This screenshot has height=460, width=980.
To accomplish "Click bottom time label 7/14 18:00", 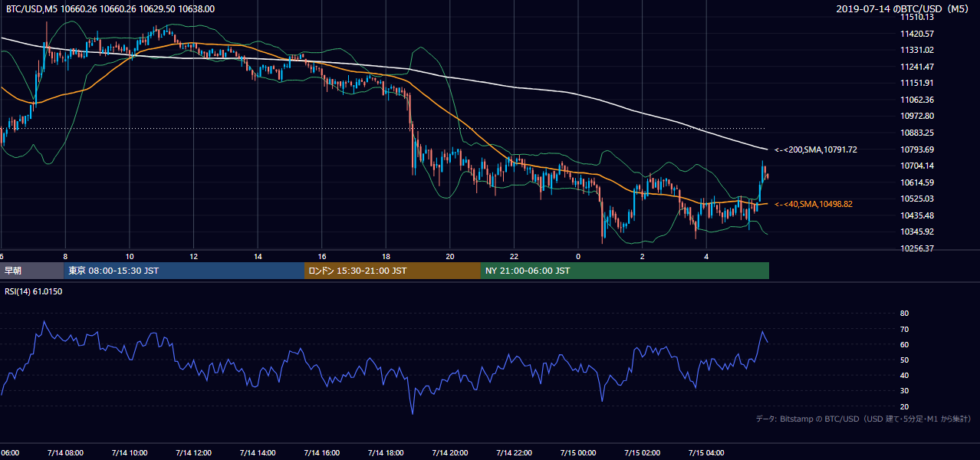I will (x=386, y=453).
